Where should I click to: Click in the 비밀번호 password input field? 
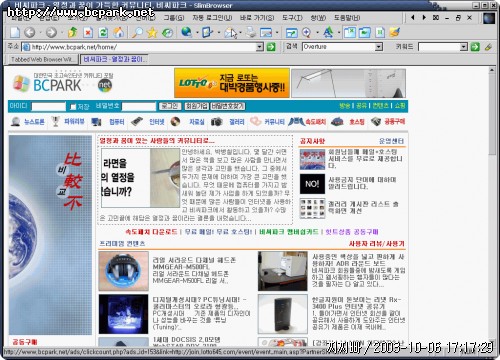(139, 107)
